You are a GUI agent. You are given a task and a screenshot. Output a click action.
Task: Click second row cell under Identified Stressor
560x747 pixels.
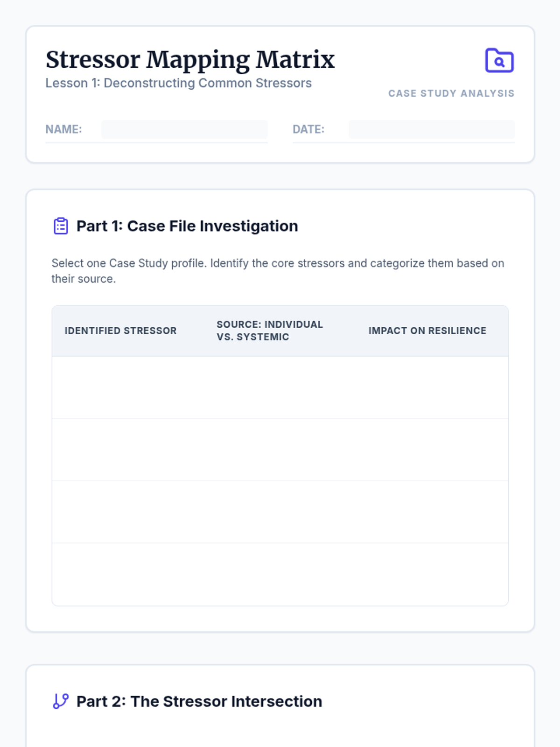click(128, 450)
